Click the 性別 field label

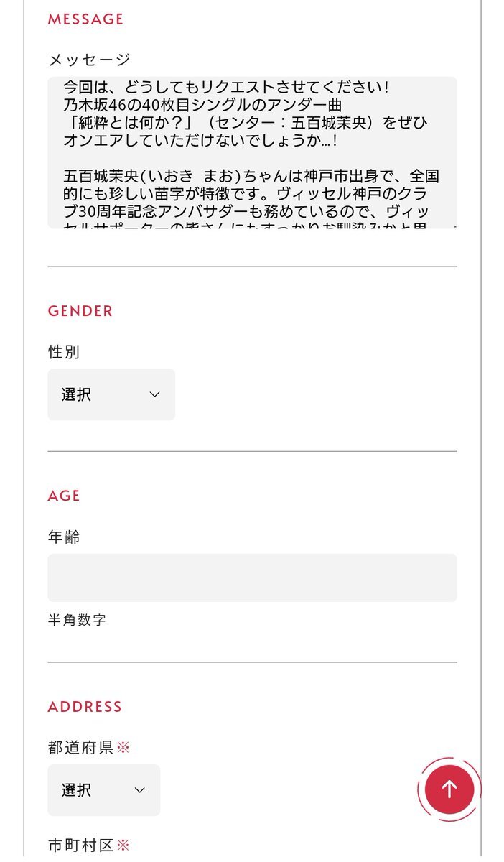[x=64, y=352]
